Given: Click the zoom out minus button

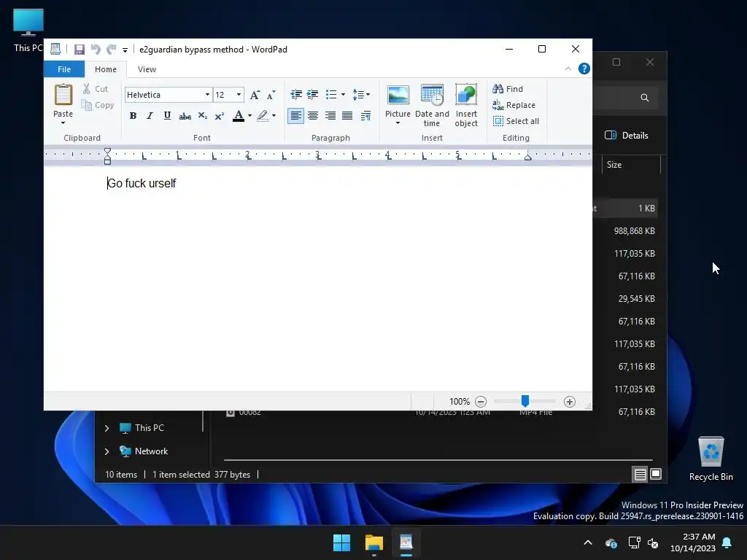Looking at the screenshot, I should click(x=481, y=402).
